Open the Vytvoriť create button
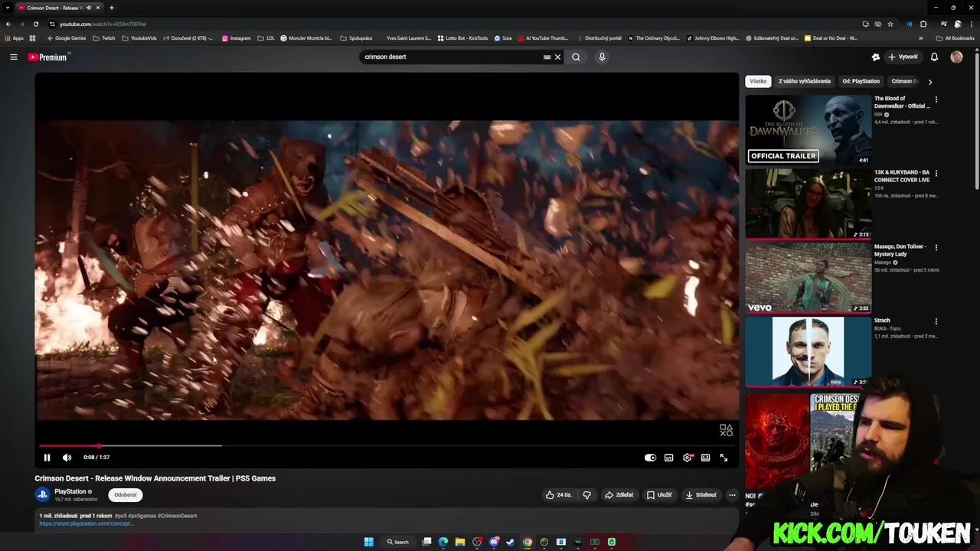 click(x=903, y=57)
